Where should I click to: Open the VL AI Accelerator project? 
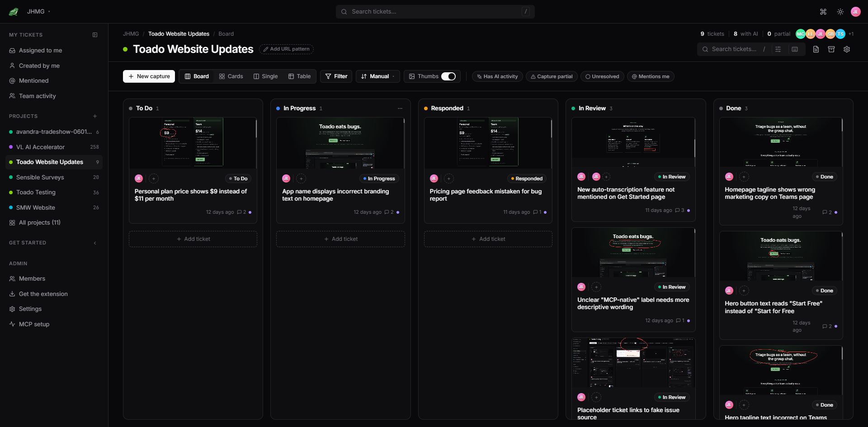[54, 147]
